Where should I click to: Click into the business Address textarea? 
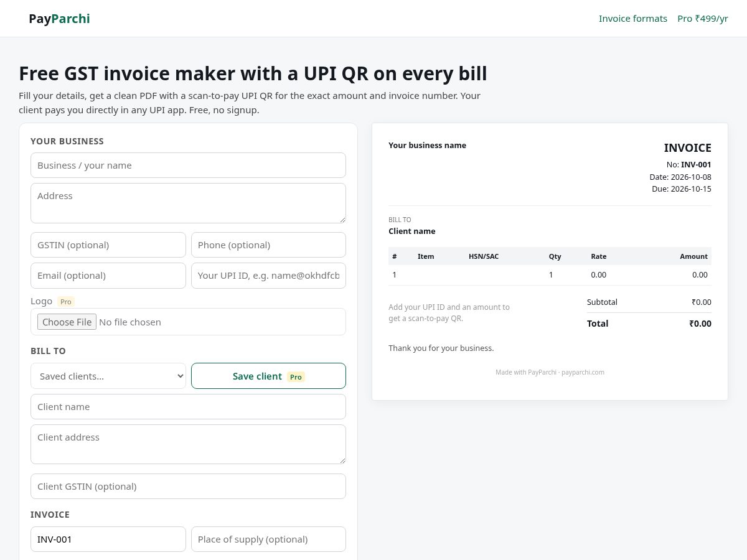point(188,203)
